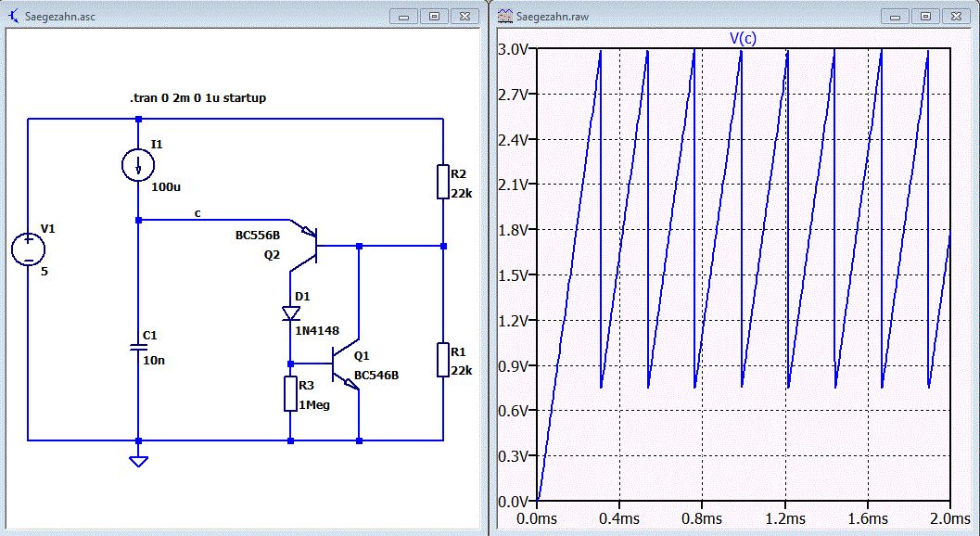The height and width of the screenshot is (536, 980).
Task: Select the upper R2 22k resistor
Action: [x=443, y=182]
